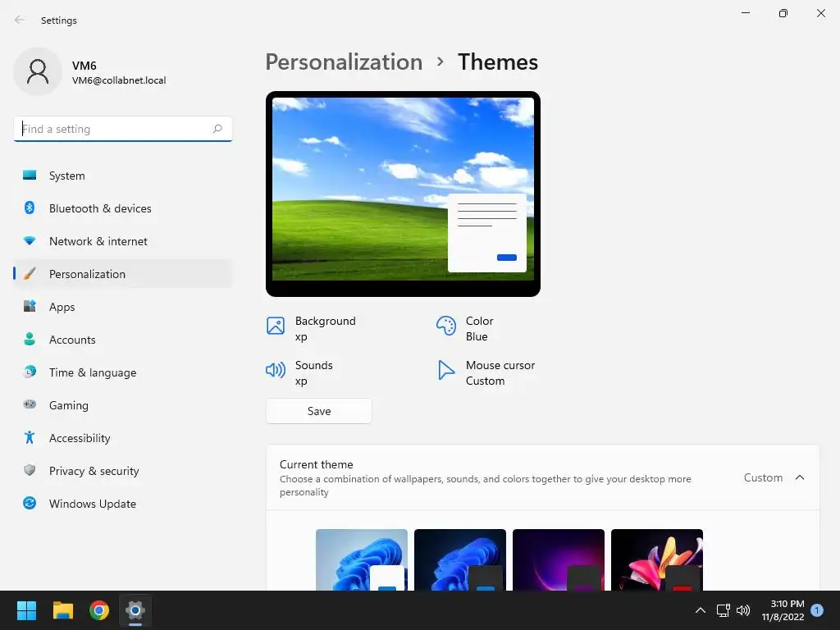
Task: Open the Windows Start menu
Action: pyautogui.click(x=26, y=610)
